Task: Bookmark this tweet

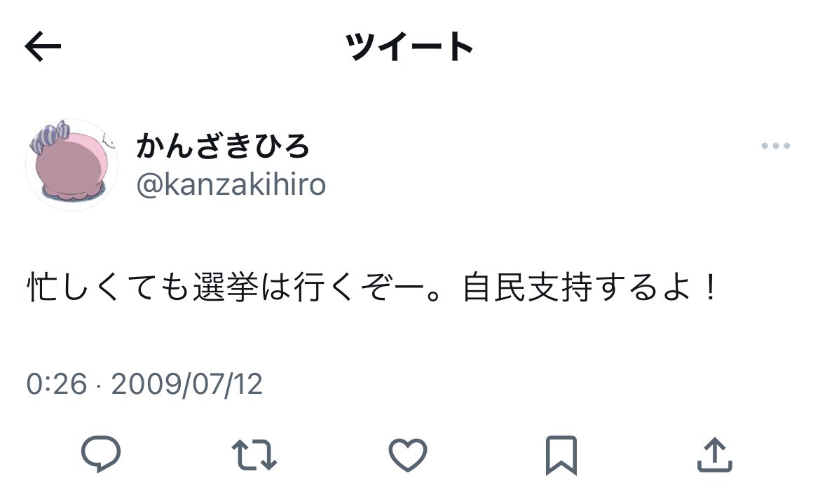Action: 561,456
